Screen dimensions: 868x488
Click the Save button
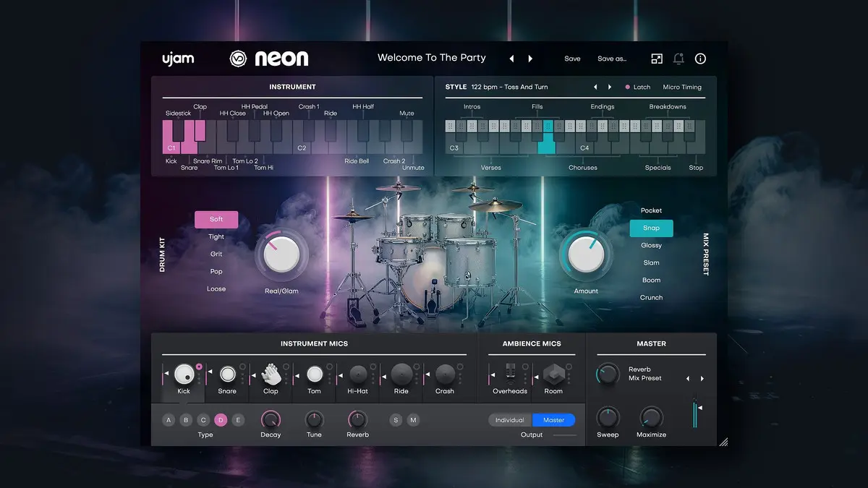(572, 59)
